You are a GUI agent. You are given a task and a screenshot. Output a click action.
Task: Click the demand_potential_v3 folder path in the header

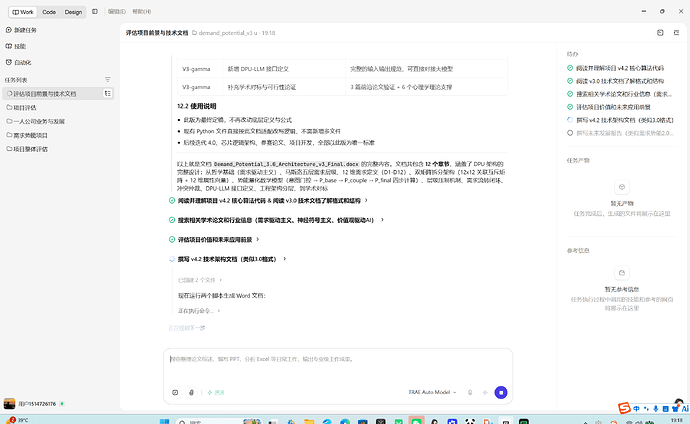pyautogui.click(x=224, y=33)
